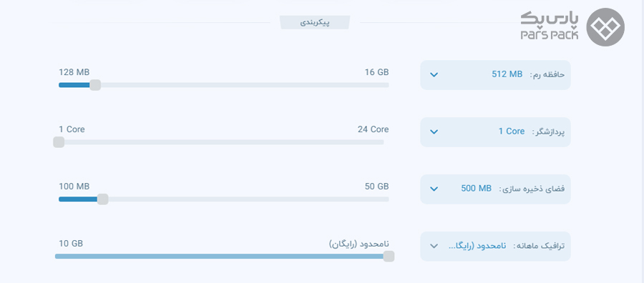Select the پیکربندی configuration tab

click(315, 23)
